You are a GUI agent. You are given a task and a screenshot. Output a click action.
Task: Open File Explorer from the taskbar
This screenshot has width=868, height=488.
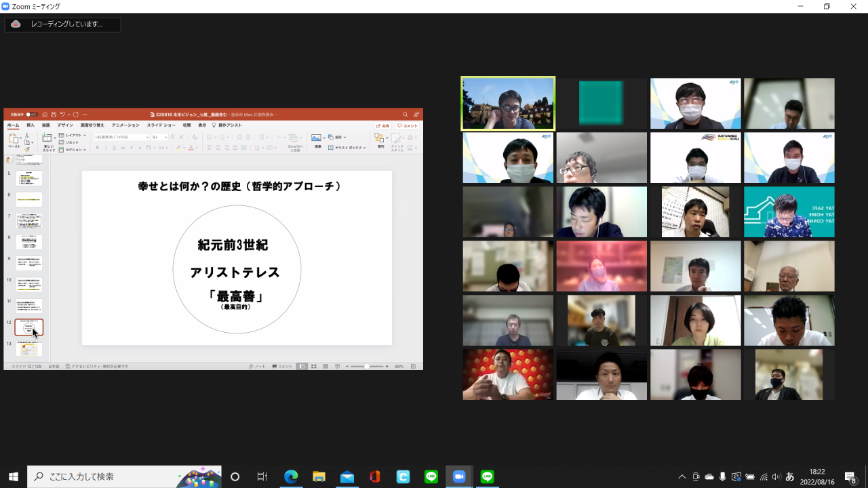(x=319, y=476)
